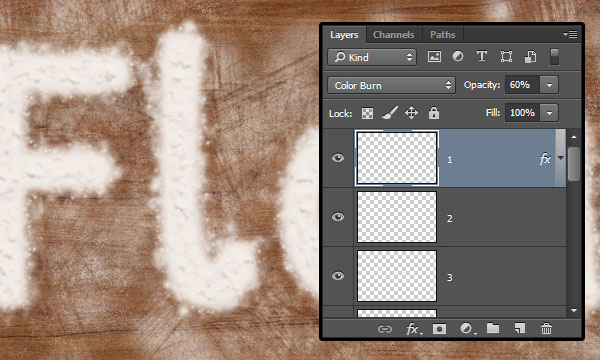Create a new group folder icon

pyautogui.click(x=493, y=328)
